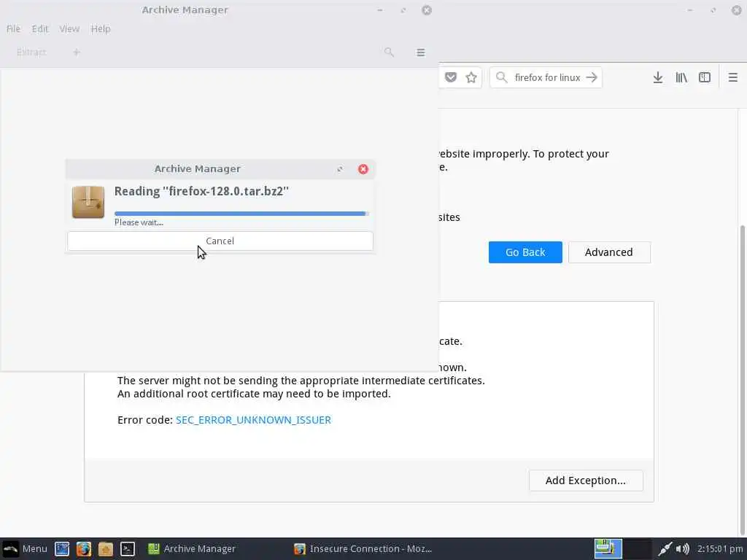Open the File menu in Archive Manager
This screenshot has height=560, width=747.
click(13, 28)
